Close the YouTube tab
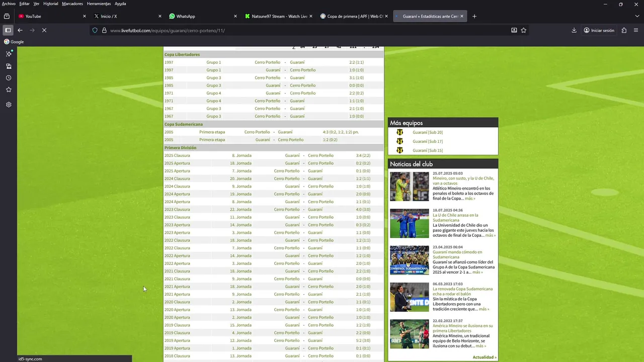The image size is (644, 362). coord(85,16)
